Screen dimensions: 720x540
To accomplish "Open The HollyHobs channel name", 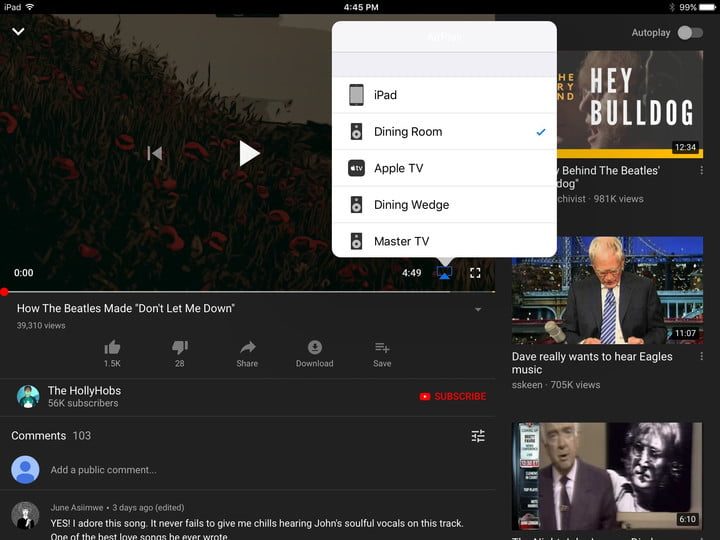I will [84, 391].
